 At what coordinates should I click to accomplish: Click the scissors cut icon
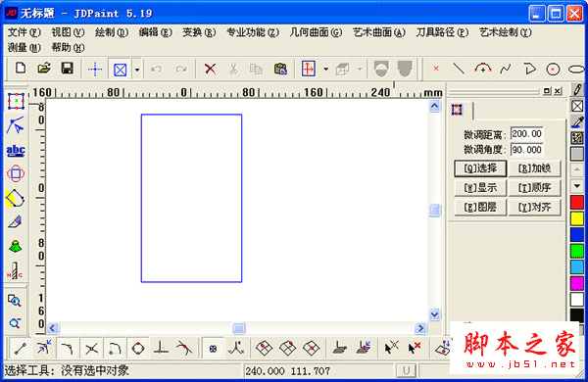(x=233, y=69)
